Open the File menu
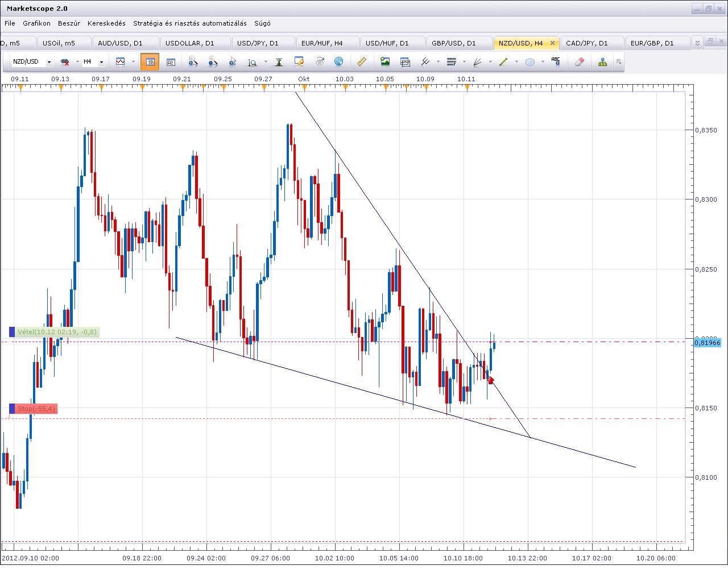 click(x=10, y=23)
